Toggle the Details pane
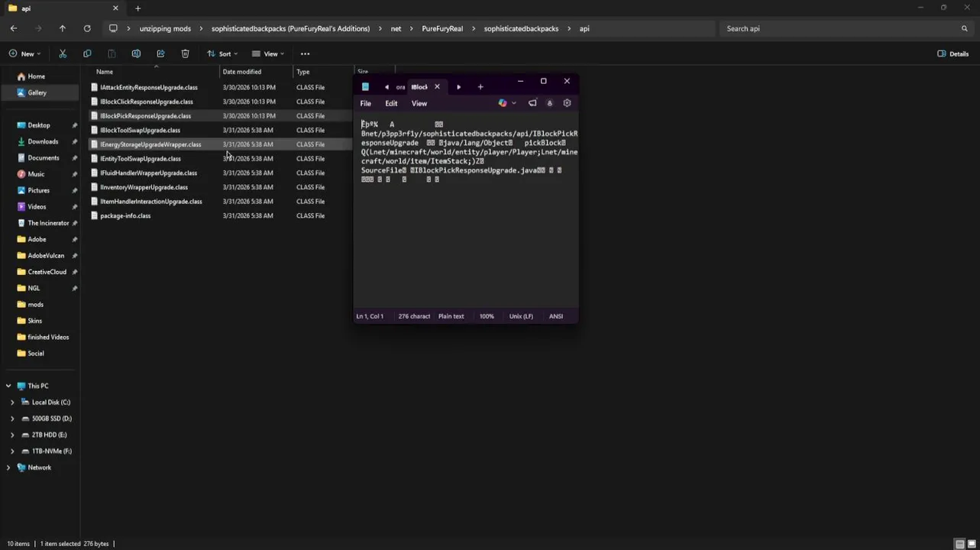The height and width of the screenshot is (550, 980). [x=953, y=53]
